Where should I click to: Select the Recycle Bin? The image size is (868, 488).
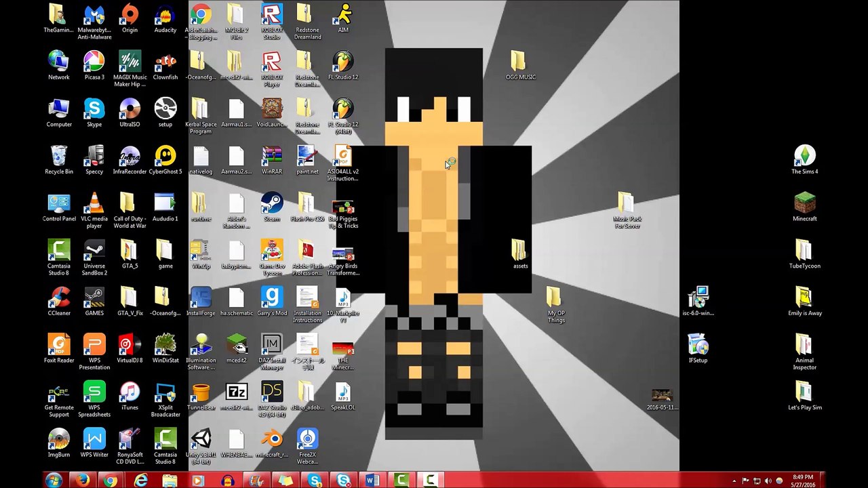[x=59, y=160]
